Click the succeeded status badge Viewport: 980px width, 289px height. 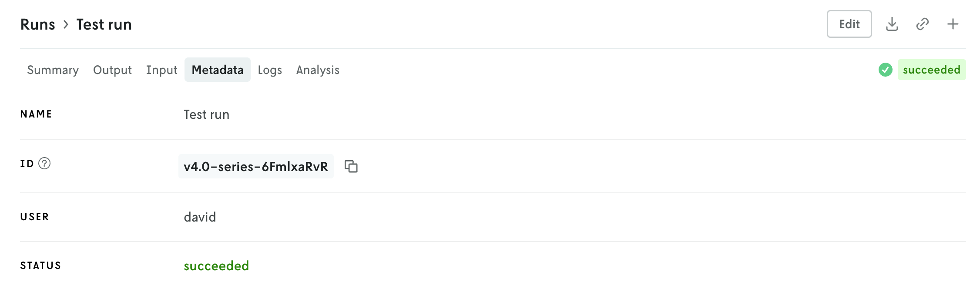pyautogui.click(x=931, y=70)
